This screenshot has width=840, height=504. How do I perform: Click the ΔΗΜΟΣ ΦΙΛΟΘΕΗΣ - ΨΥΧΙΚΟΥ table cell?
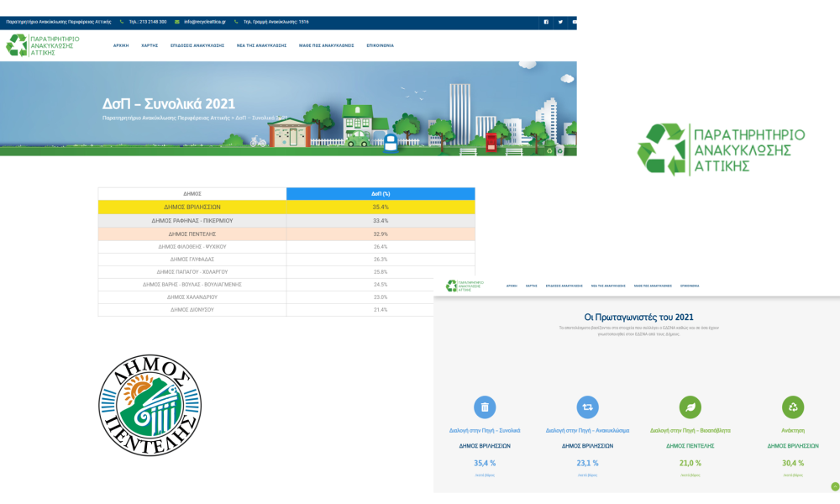click(x=192, y=247)
